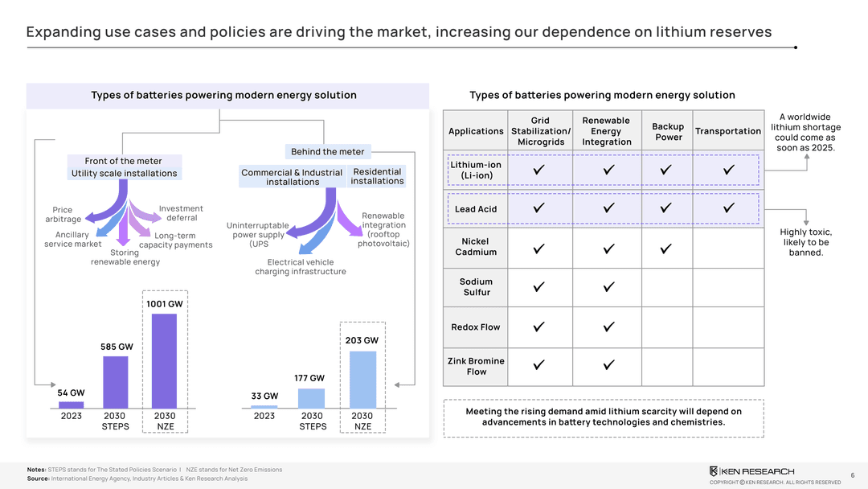868x489 pixels.
Task: Click the Nickel Cadmium Backup Power checkmark
Action: [x=666, y=248]
